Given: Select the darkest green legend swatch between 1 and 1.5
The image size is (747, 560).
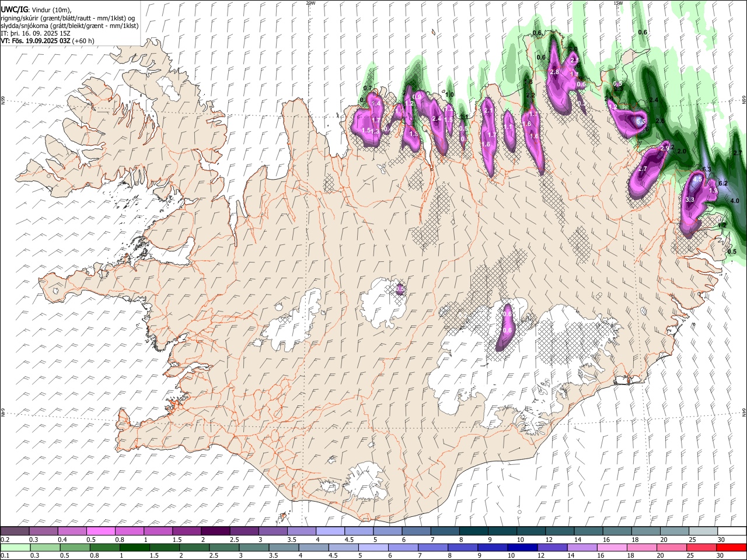Looking at the screenshot, I should 135,547.
